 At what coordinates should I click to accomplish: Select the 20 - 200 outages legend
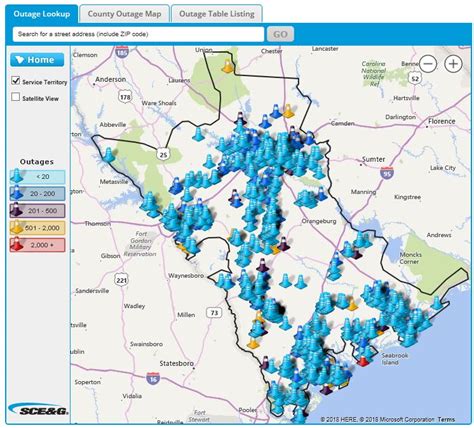[37, 194]
